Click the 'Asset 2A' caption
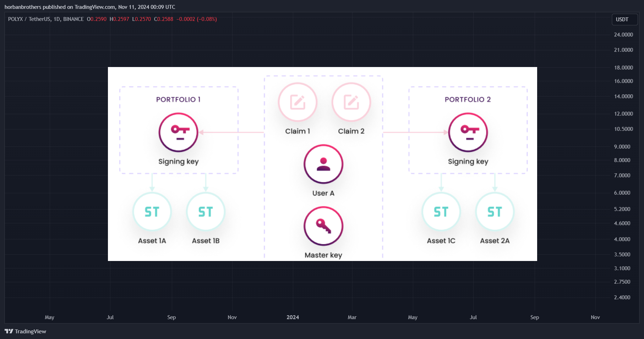644x339 pixels. click(x=495, y=241)
